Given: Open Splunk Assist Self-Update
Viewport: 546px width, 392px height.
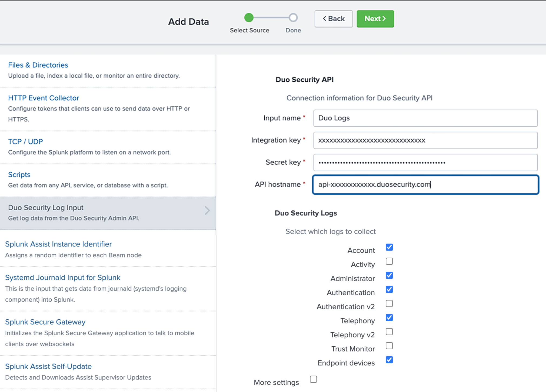Looking at the screenshot, I should tap(48, 366).
